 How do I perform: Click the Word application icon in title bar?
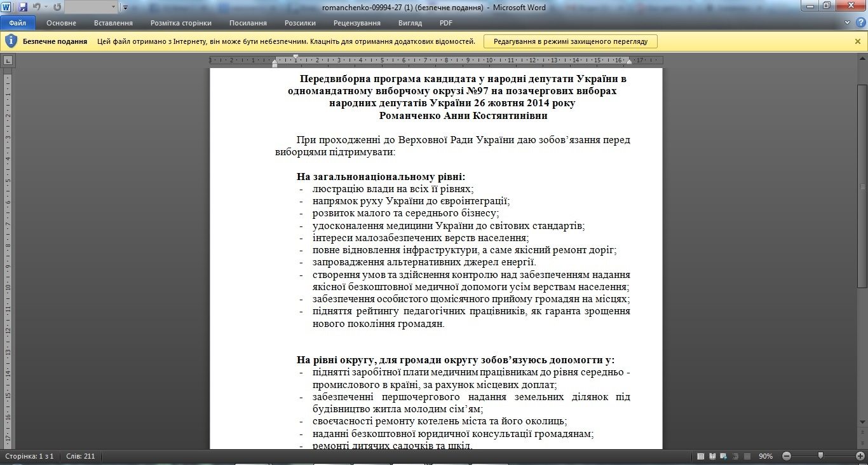tap(6, 7)
